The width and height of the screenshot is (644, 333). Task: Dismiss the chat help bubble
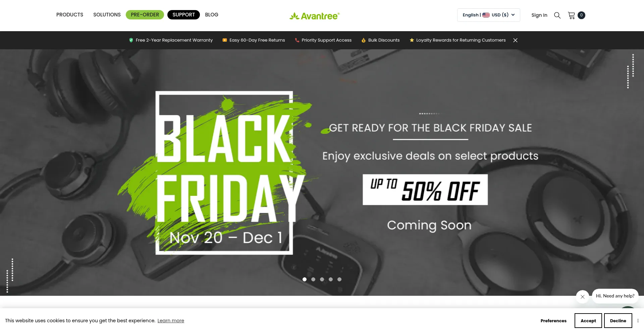(x=583, y=296)
